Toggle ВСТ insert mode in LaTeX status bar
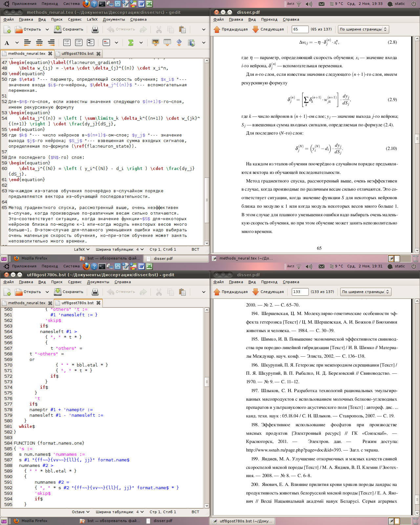 click(x=195, y=249)
